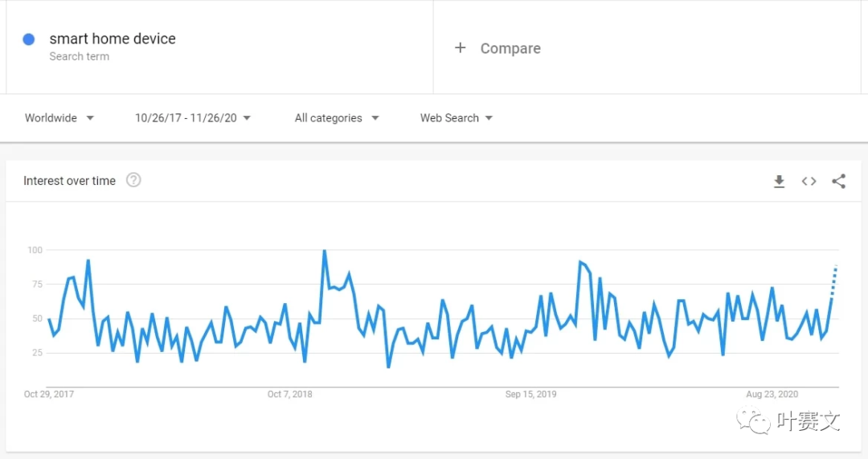The height and width of the screenshot is (459, 868).
Task: Click the Interest over time heading
Action: [69, 181]
